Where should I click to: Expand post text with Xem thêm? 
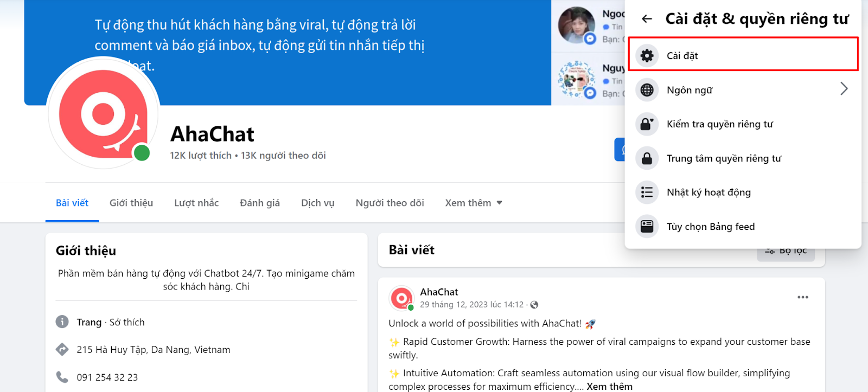click(609, 387)
